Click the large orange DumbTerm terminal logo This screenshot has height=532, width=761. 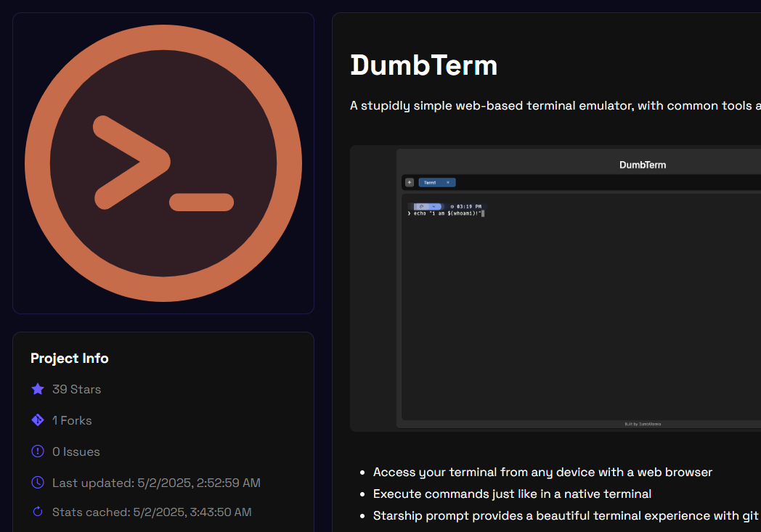163,163
